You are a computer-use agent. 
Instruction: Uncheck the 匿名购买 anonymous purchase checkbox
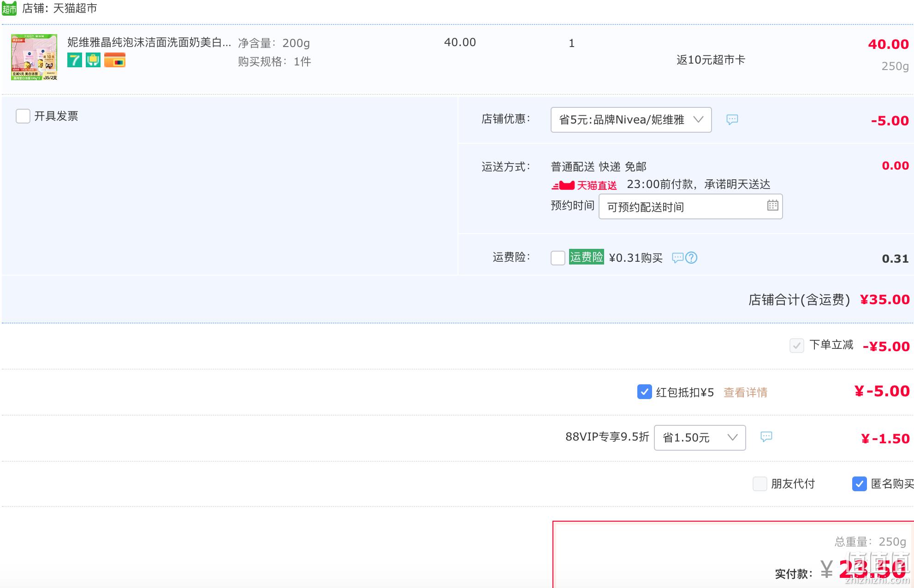click(860, 484)
